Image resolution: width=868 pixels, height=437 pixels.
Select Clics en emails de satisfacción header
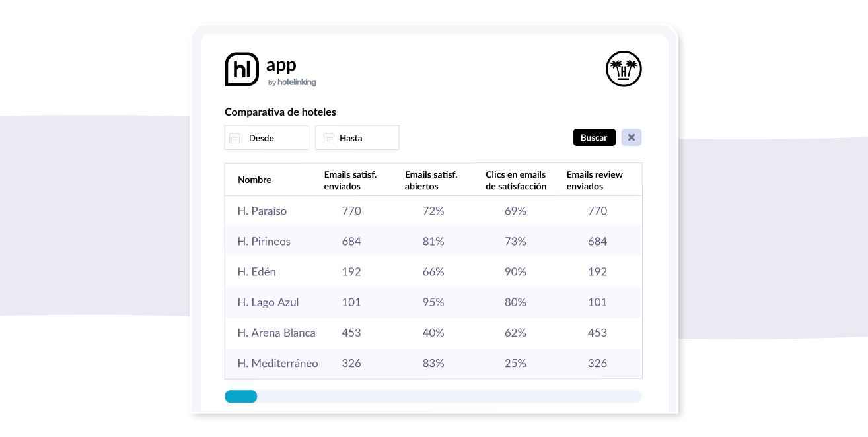pyautogui.click(x=516, y=180)
